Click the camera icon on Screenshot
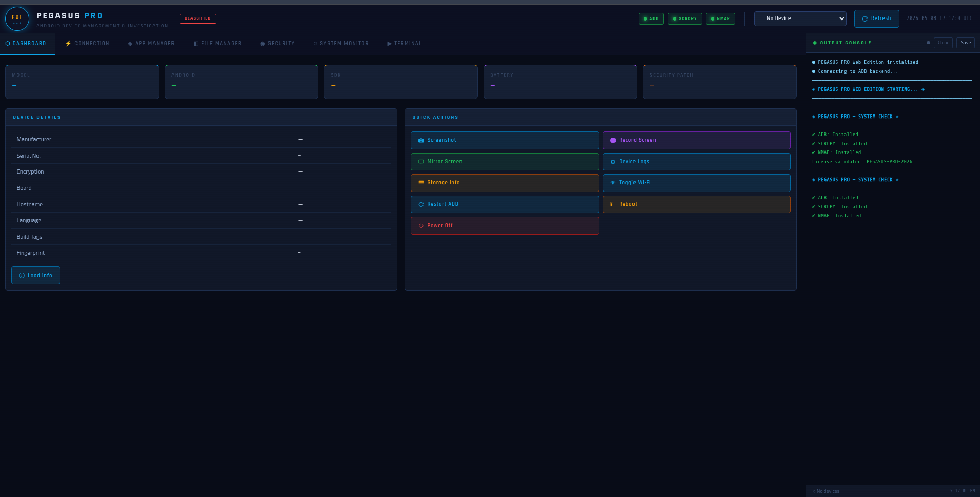 [421, 140]
